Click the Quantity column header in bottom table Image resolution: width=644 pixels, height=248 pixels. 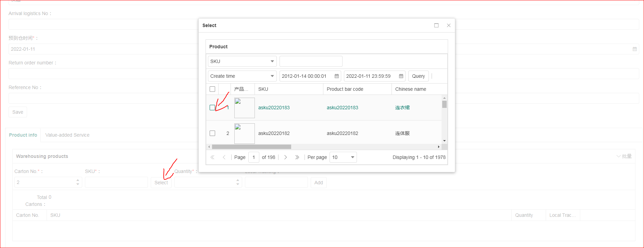coord(529,215)
